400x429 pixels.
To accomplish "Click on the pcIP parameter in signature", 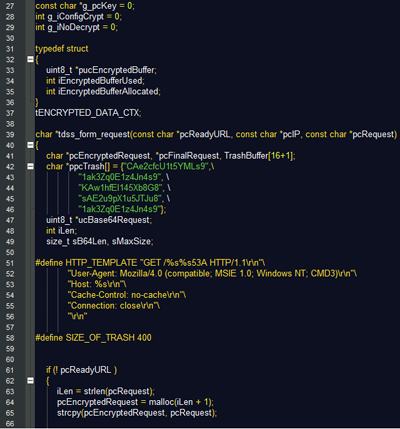I will click(x=291, y=134).
